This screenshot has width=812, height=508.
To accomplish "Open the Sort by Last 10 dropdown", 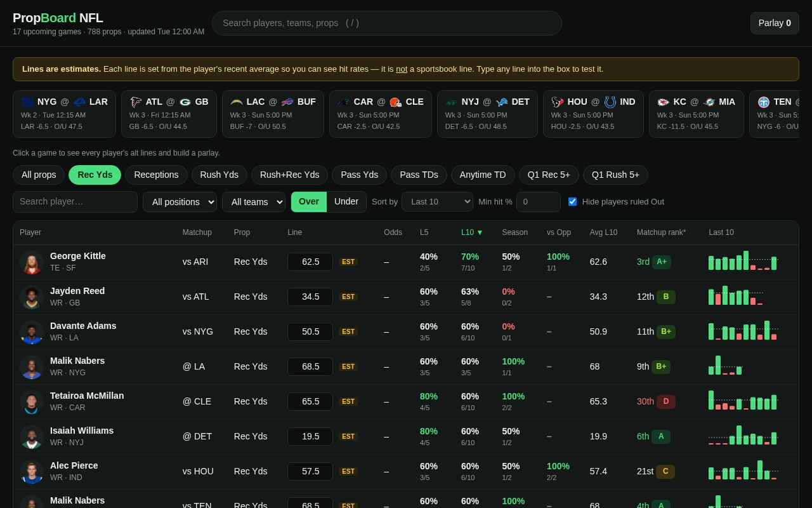I will [x=437, y=202].
